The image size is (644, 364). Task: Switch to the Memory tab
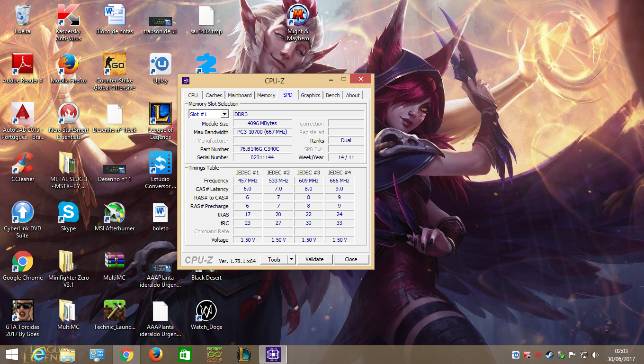(266, 95)
